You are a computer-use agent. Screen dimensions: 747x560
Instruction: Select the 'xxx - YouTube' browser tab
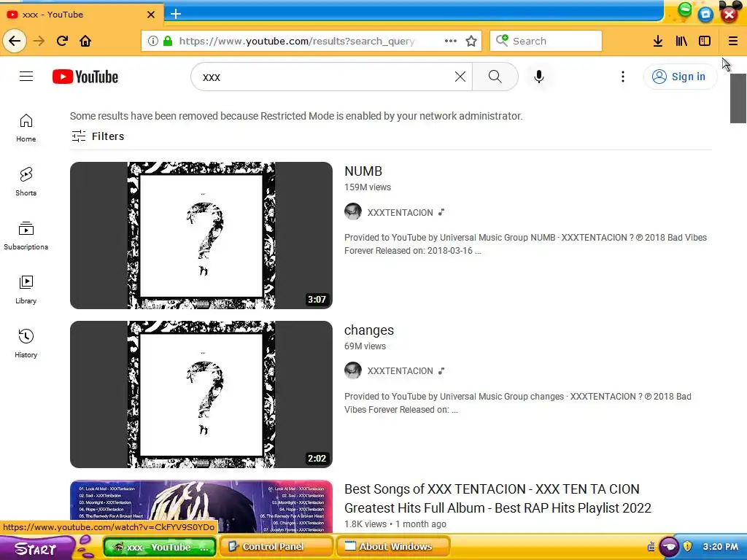[81, 15]
